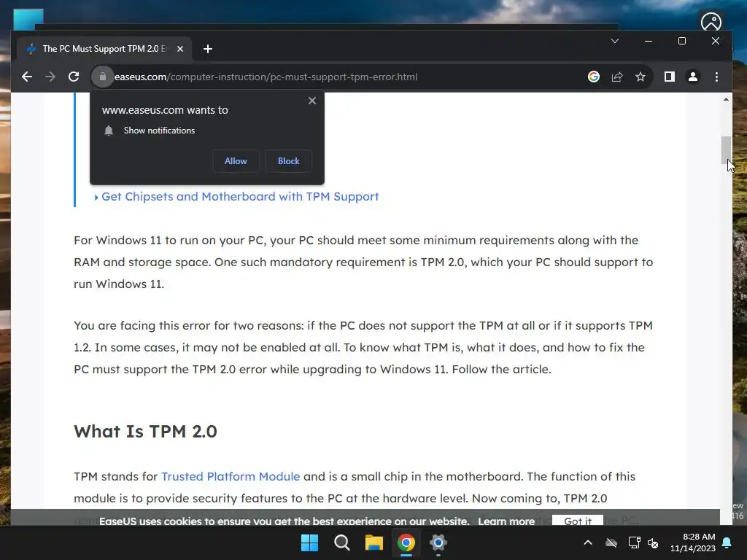Image resolution: width=747 pixels, height=560 pixels.
Task: Open the Chrome profile menu
Action: coord(693,77)
